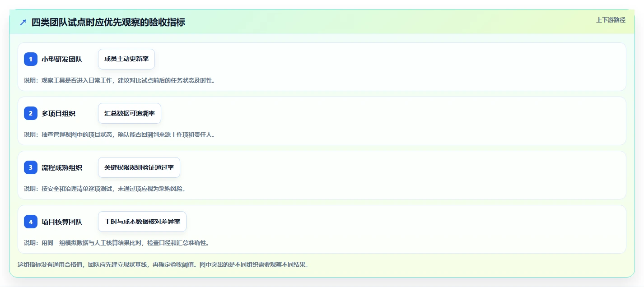This screenshot has height=287, width=644.
Task: Click the 上下游路径 label
Action: (611, 20)
